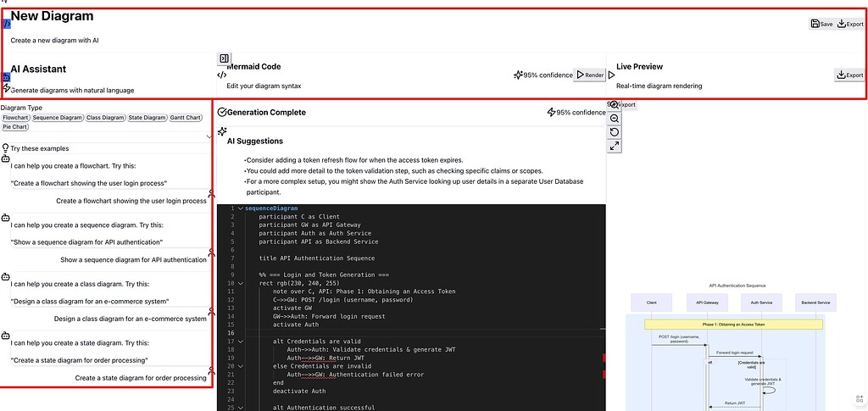
Task: Click bot avatar above flowchart help message
Action: tap(6, 158)
